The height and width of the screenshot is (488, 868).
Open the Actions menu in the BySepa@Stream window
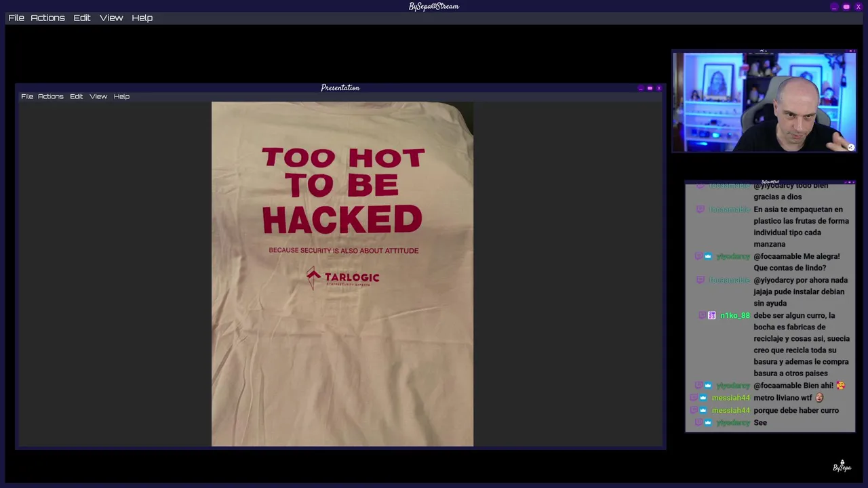(47, 18)
